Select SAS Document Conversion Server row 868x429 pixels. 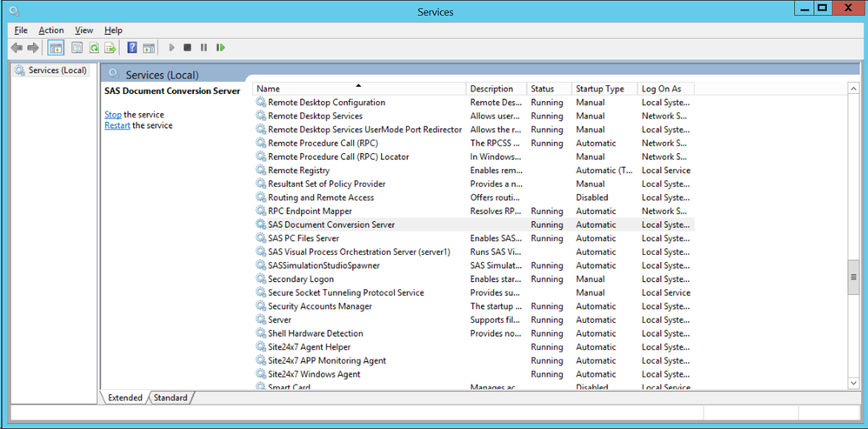point(474,225)
